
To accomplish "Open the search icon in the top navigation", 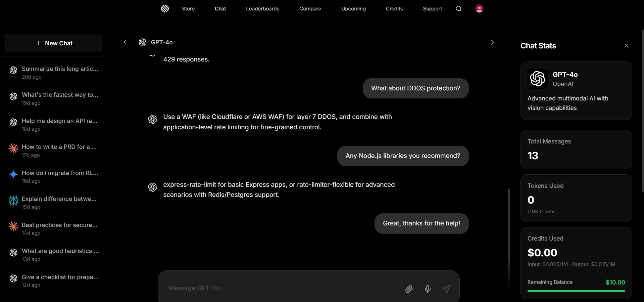I will point(459,9).
